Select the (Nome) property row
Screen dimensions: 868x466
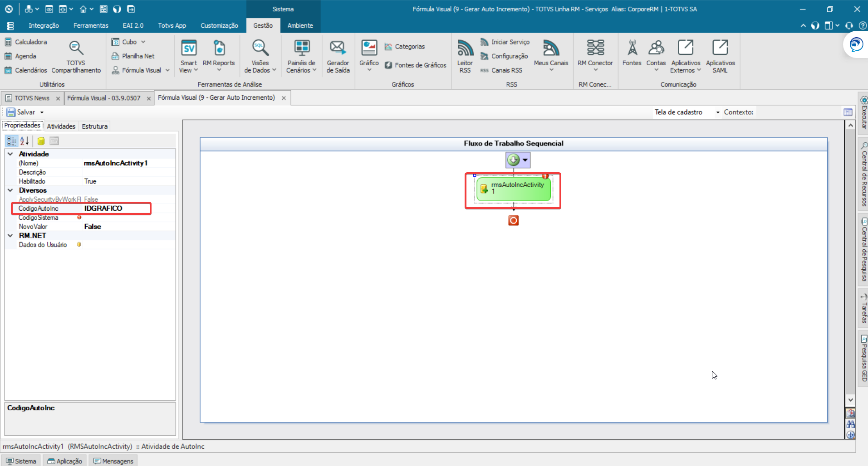coord(90,163)
